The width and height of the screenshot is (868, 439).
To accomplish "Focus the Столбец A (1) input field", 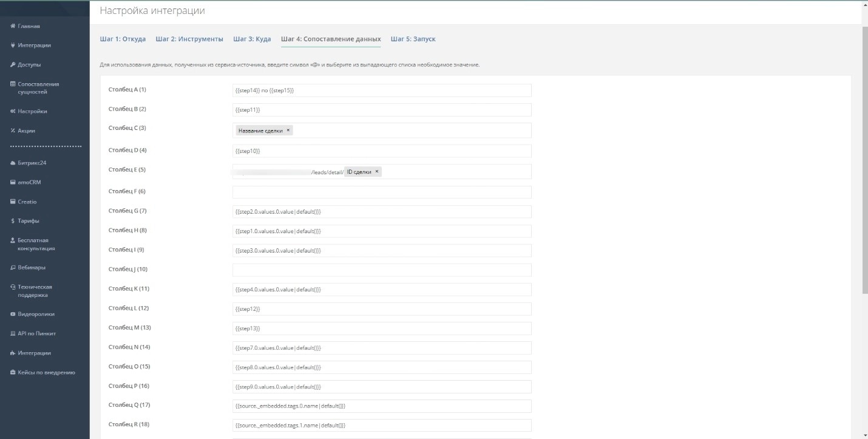I will coord(381,90).
